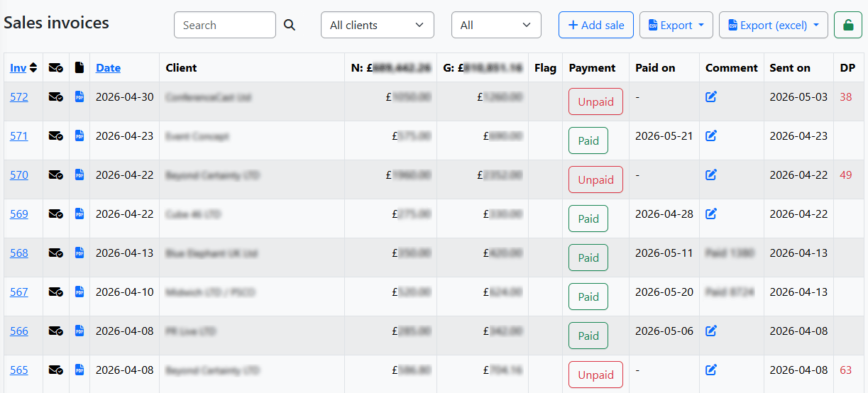Open invoice number 569 link
The width and height of the screenshot is (868, 393).
tap(19, 214)
